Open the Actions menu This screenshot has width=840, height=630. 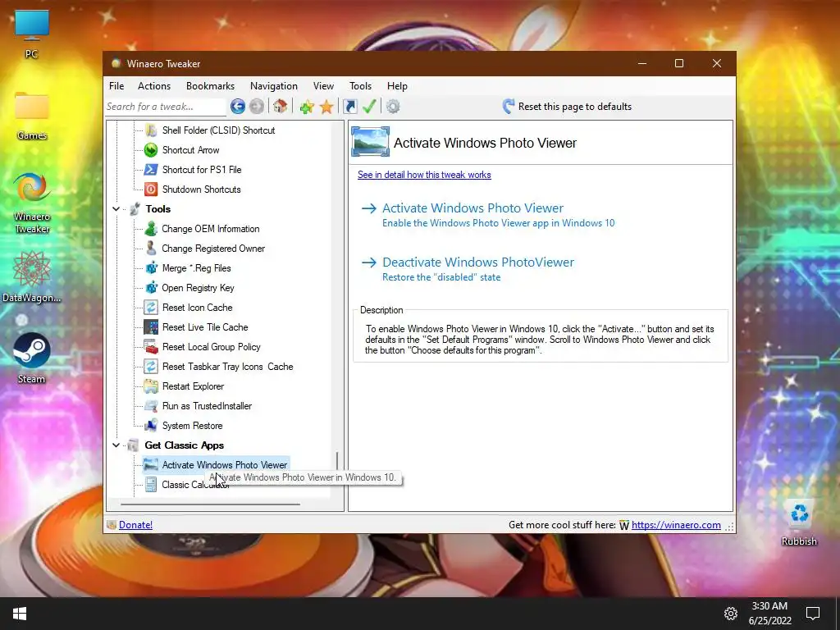point(154,86)
